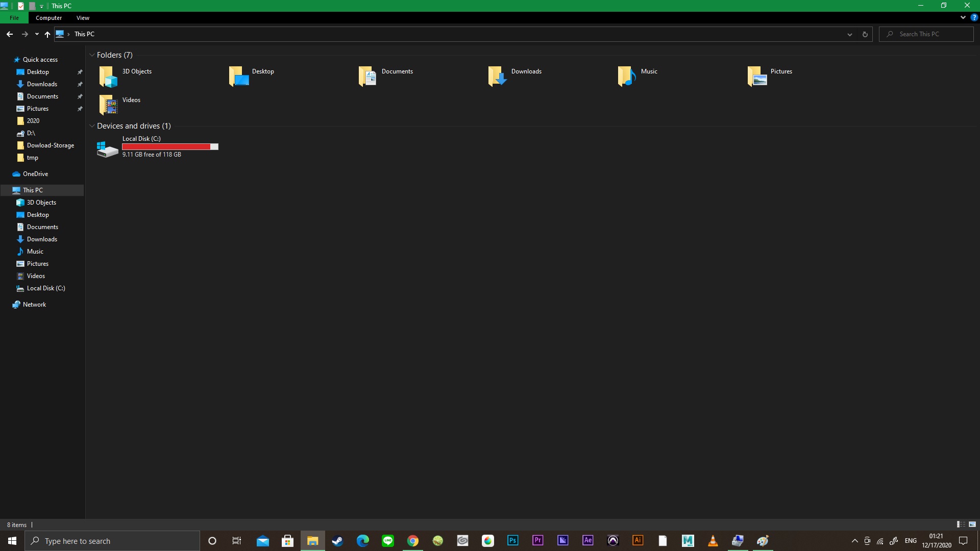The height and width of the screenshot is (551, 980).
Task: Open the Music folder
Action: pyautogui.click(x=627, y=77)
